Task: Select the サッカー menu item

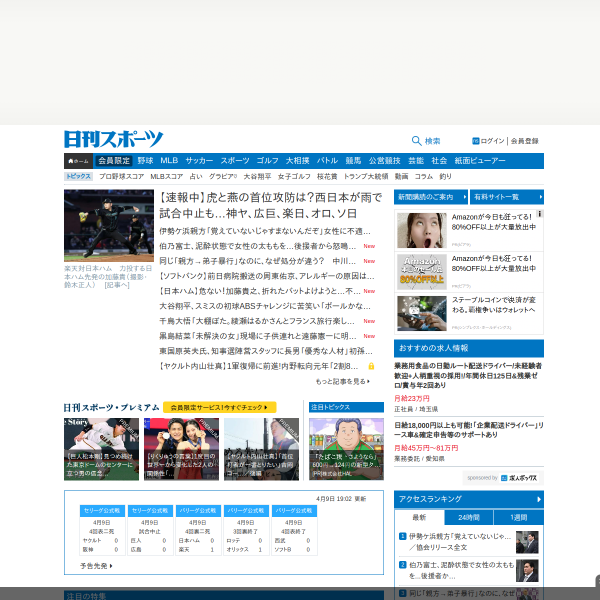Action: click(199, 161)
